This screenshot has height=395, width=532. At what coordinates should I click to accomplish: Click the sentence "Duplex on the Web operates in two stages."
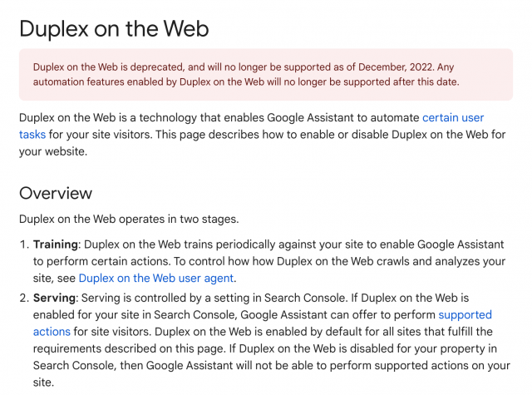(x=128, y=220)
